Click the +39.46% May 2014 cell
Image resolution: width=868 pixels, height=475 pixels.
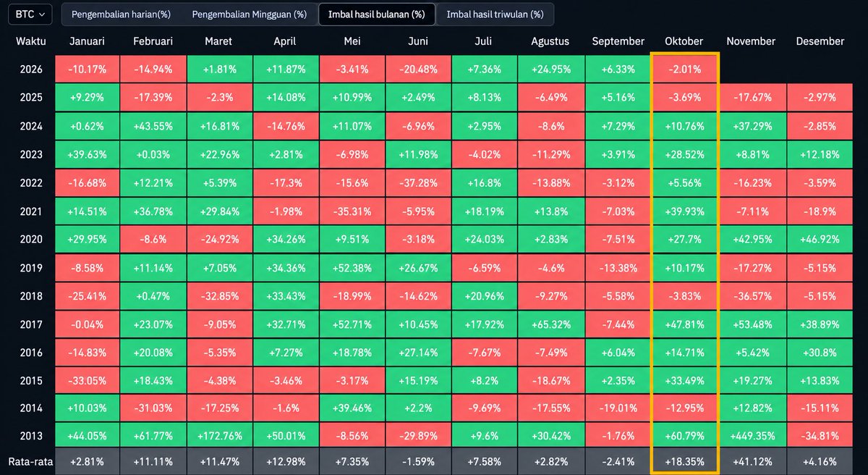coord(352,408)
